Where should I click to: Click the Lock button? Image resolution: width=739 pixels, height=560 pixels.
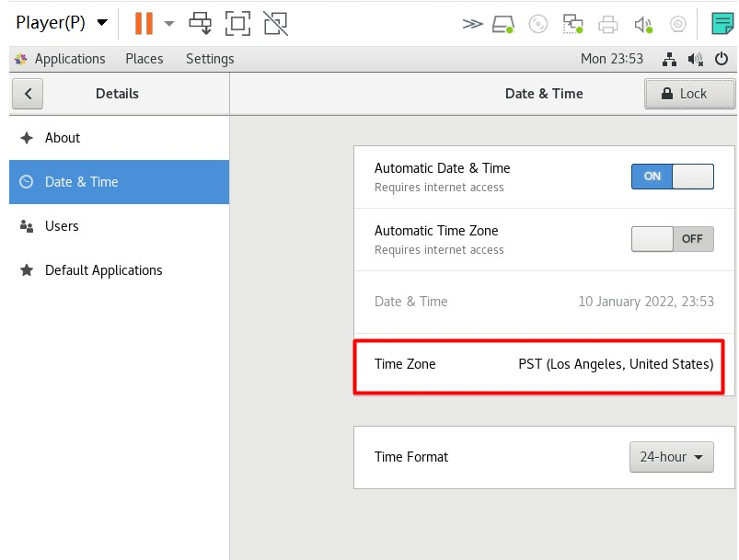[689, 94]
